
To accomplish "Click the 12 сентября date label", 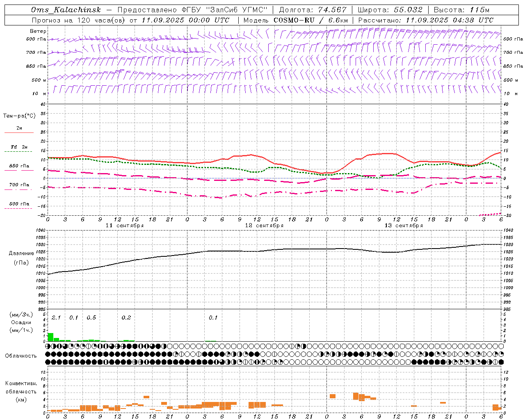I will click(264, 226).
